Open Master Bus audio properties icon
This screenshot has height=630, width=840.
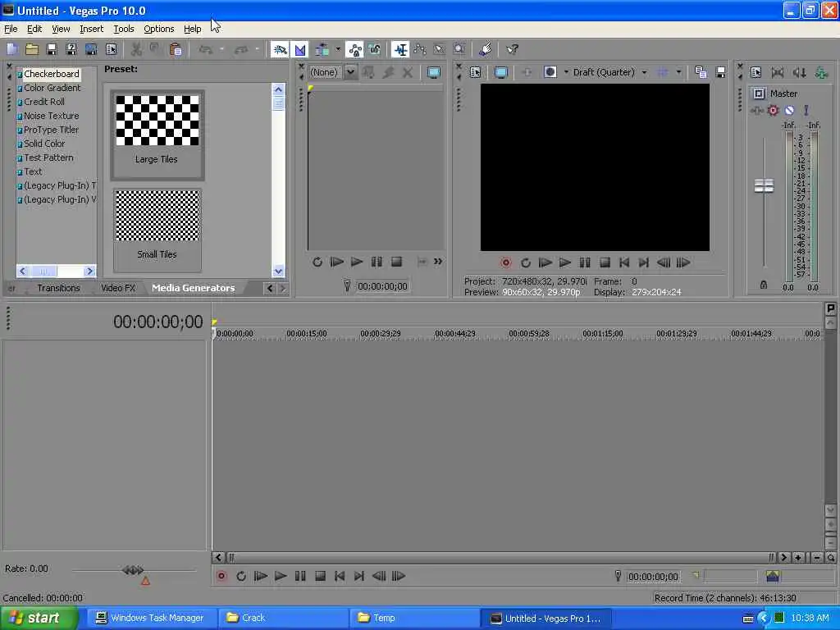pos(756,72)
